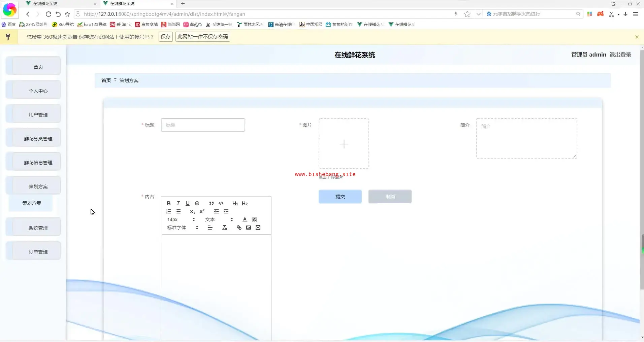644x342 pixels.
Task: Open the 文本 heading style dropdown
Action: [219, 219]
